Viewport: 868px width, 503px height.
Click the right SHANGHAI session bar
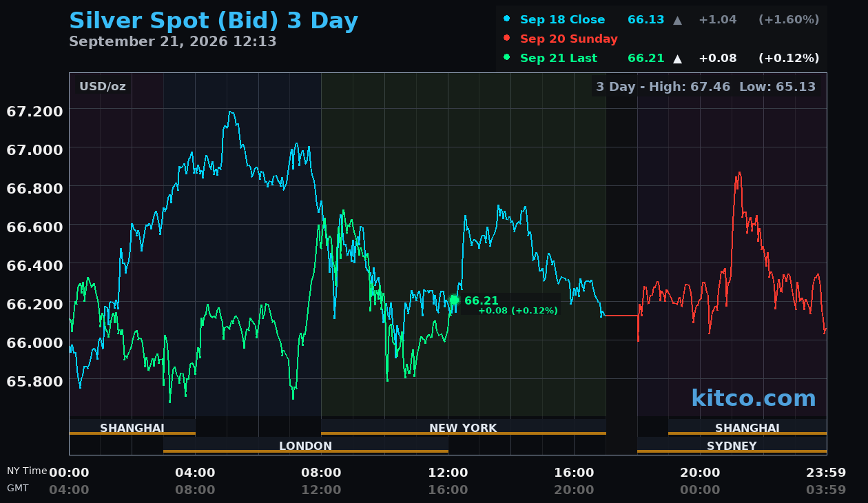pos(747,427)
